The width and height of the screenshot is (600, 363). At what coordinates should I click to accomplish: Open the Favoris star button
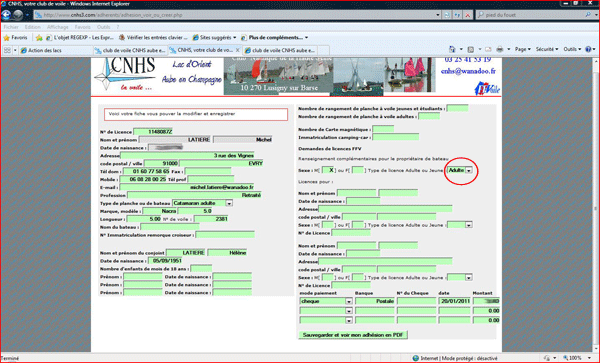16,37
